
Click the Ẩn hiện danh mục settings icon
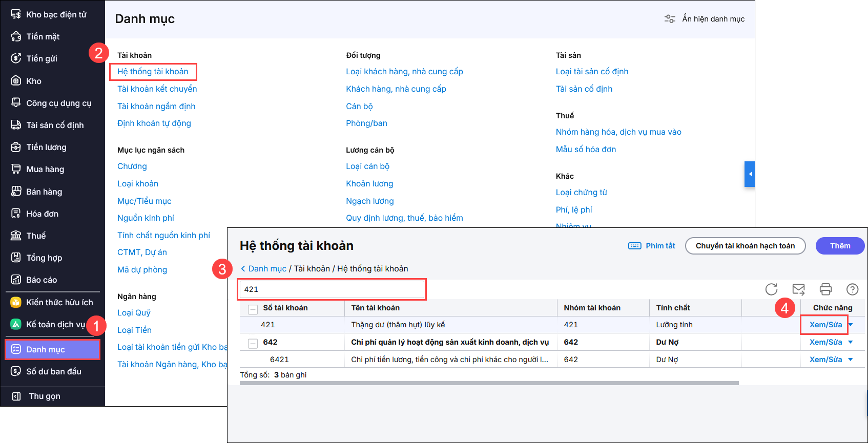670,19
